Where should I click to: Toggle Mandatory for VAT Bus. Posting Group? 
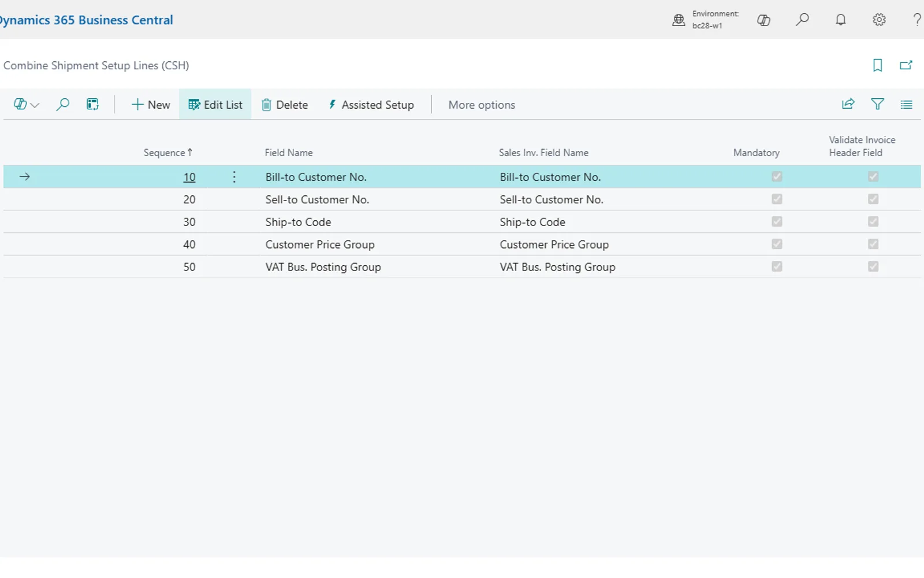tap(777, 266)
